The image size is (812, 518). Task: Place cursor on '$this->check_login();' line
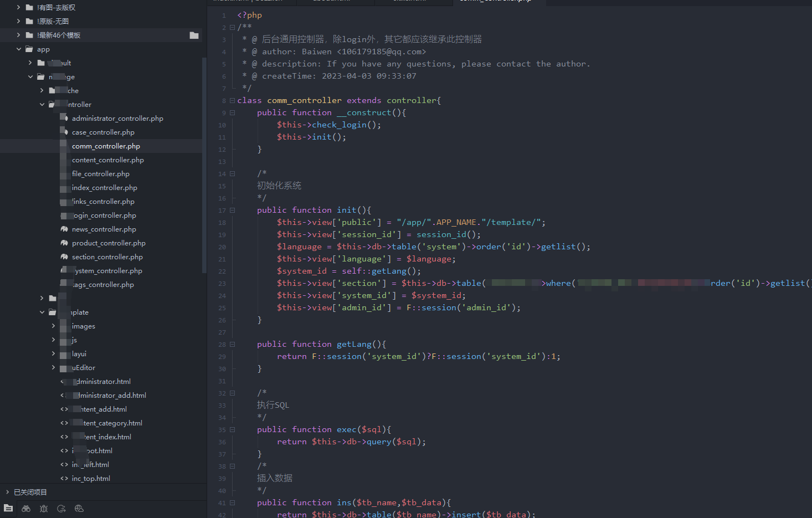coord(329,125)
